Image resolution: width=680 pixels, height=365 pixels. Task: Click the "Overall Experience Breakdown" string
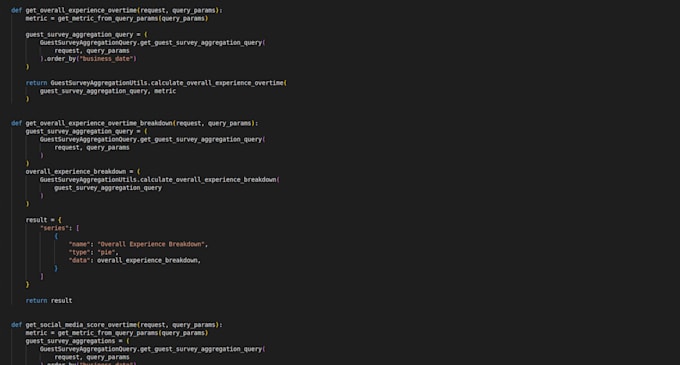(x=151, y=244)
